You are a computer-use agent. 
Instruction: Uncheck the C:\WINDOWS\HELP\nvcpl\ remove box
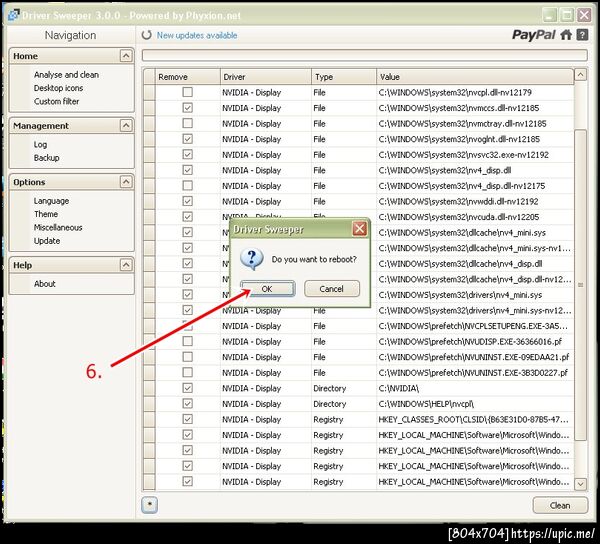[x=188, y=404]
